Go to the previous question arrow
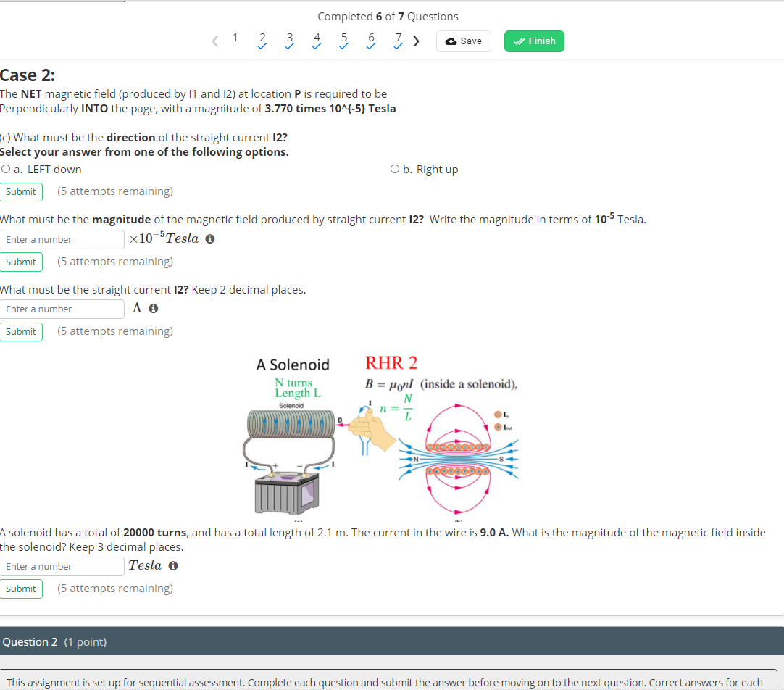The width and height of the screenshot is (784, 690). click(215, 41)
